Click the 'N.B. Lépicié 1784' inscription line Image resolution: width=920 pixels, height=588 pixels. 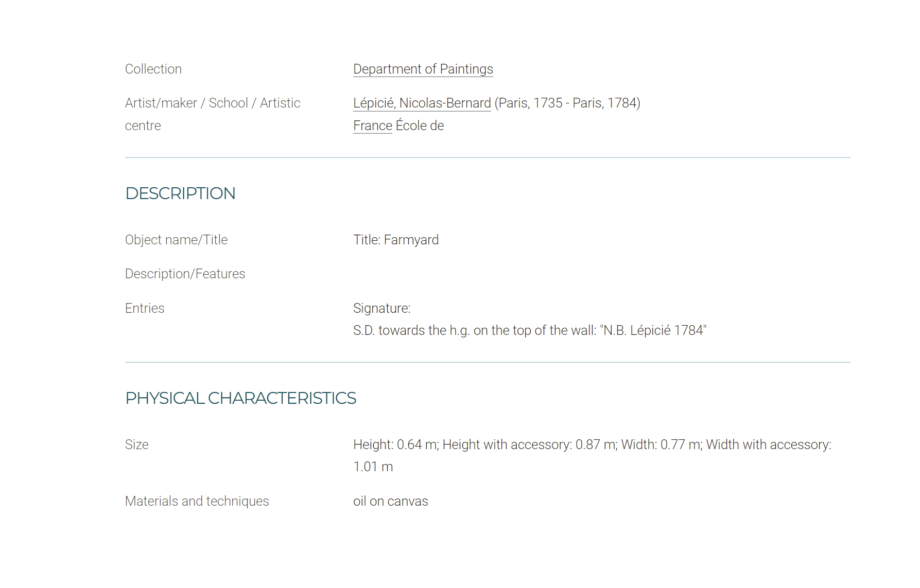529,330
